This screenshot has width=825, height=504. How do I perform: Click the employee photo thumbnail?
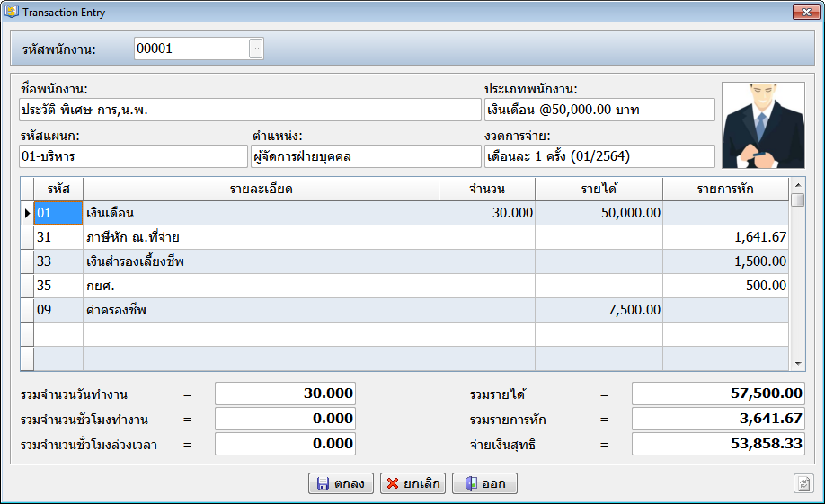pyautogui.click(x=763, y=125)
